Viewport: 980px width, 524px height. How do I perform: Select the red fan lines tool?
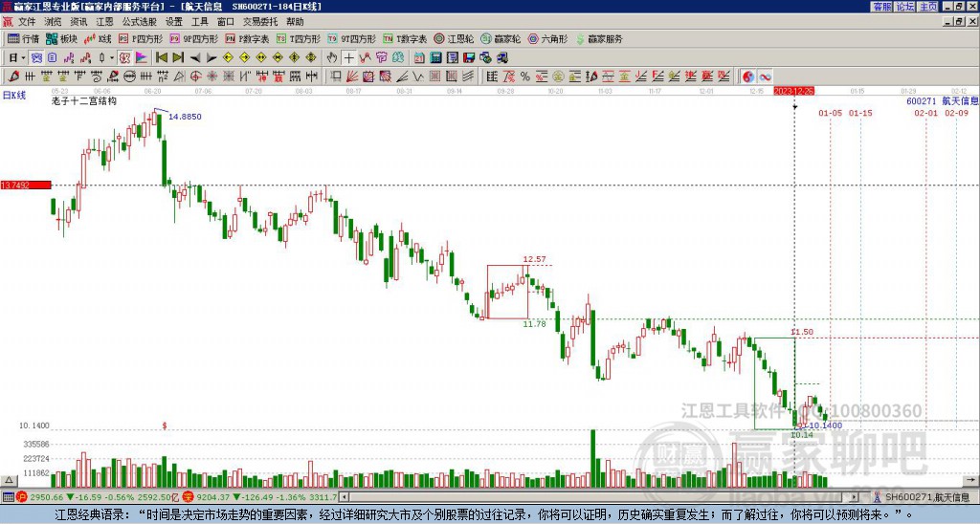click(x=352, y=76)
